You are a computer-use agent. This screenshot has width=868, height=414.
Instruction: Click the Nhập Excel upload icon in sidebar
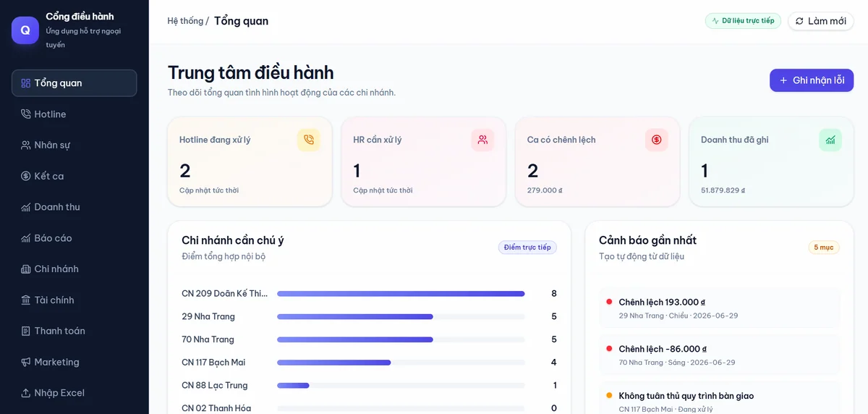(26, 393)
